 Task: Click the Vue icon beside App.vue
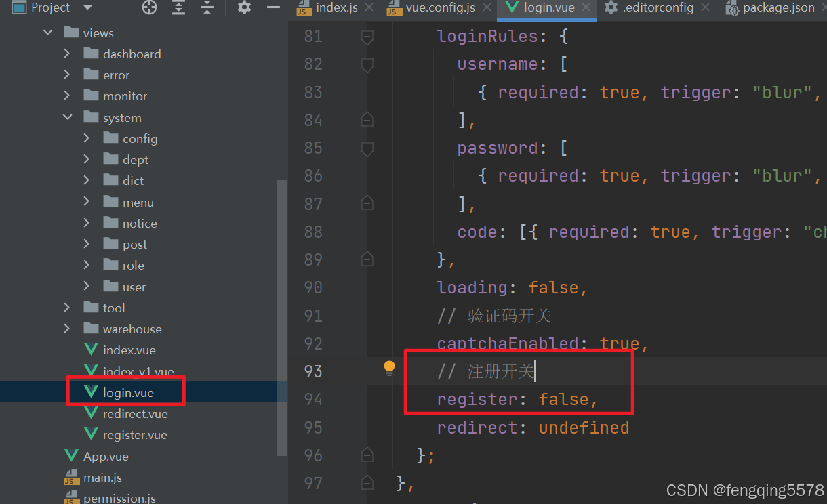pos(71,456)
